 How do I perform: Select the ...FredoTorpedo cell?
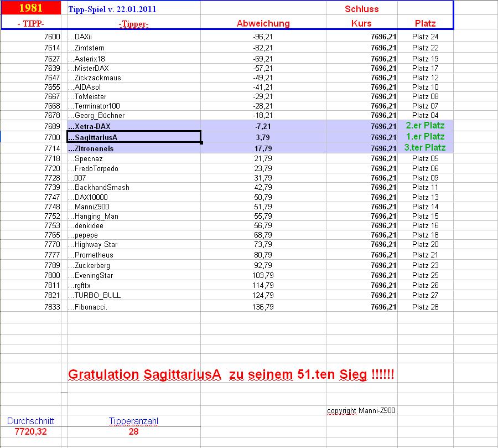(x=134, y=168)
